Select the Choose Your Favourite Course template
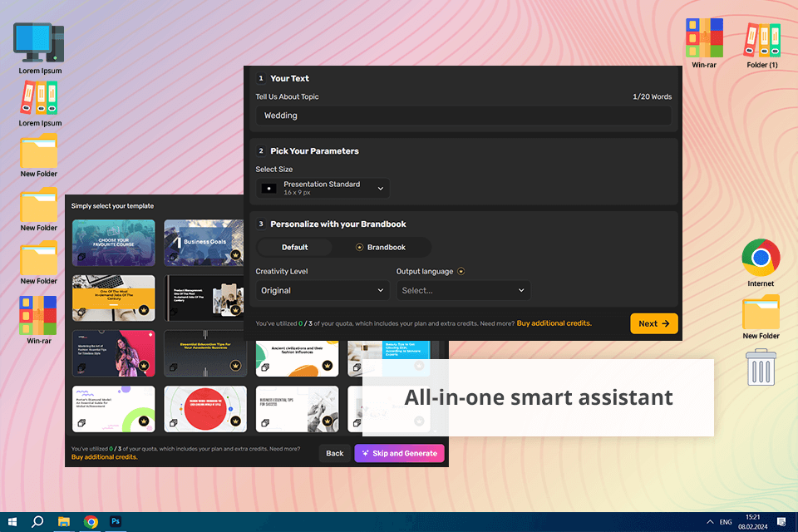 point(114,243)
